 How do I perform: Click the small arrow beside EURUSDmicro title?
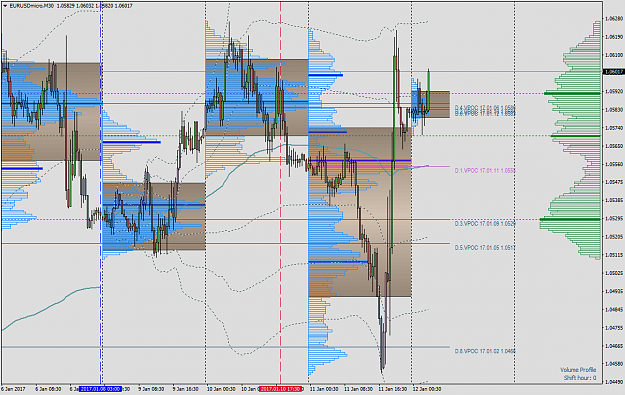pyautogui.click(x=5, y=6)
